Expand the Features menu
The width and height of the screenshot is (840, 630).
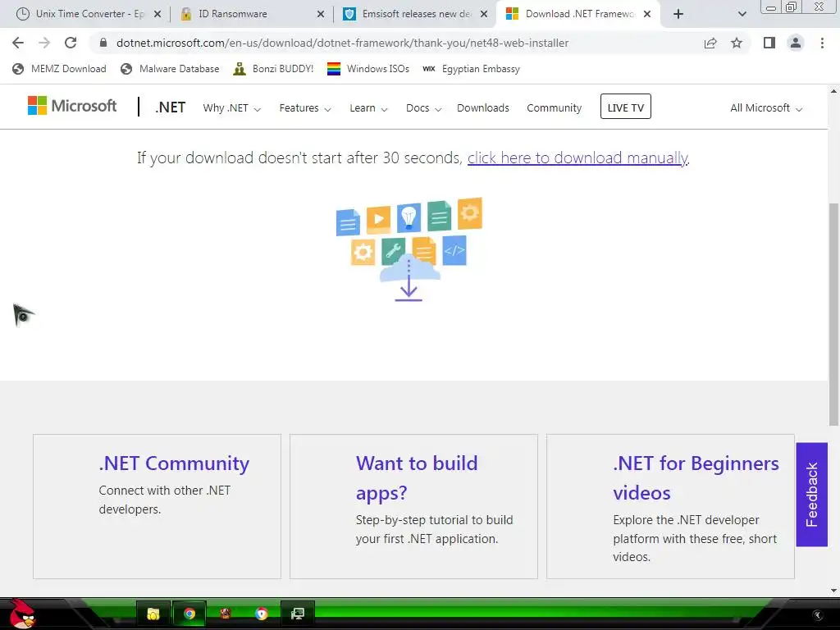(305, 108)
